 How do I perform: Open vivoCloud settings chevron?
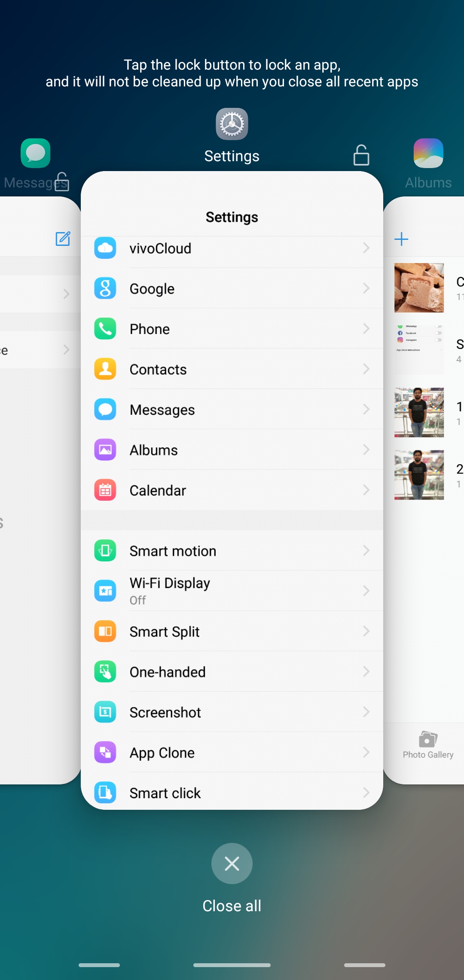tap(366, 248)
